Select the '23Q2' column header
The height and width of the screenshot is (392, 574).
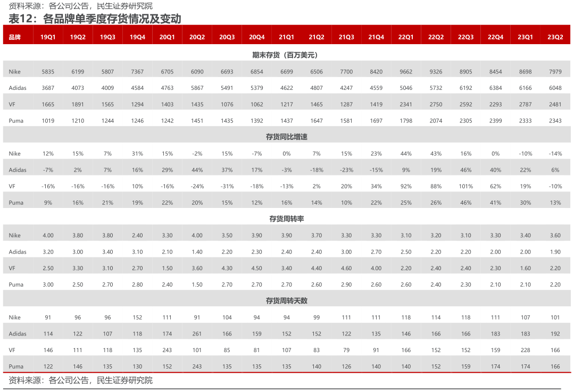(555, 37)
